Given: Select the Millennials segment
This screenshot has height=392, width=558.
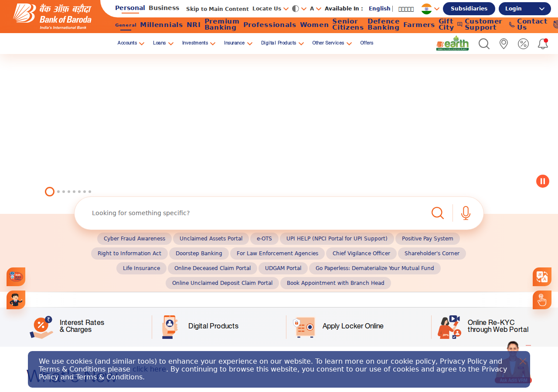Looking at the screenshot, I should coord(161,25).
